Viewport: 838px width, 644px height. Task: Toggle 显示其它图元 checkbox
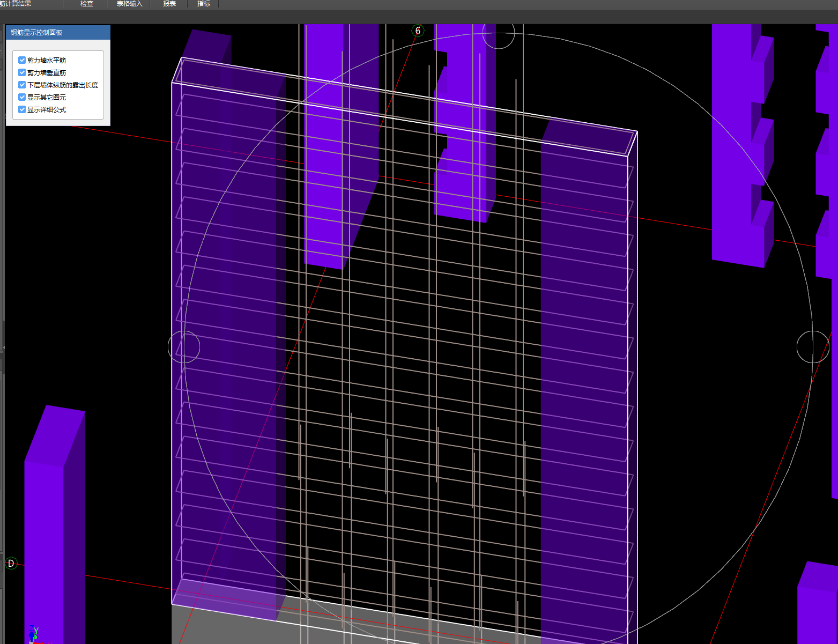click(22, 97)
